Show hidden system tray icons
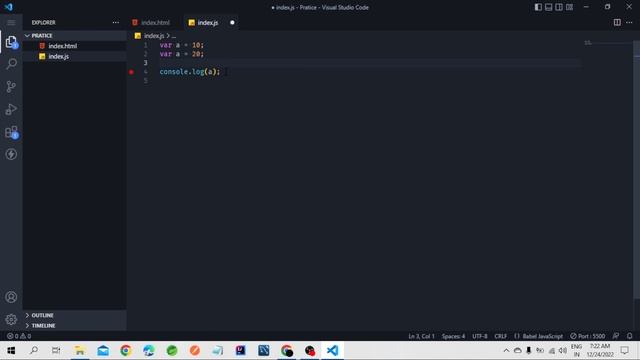The height and width of the screenshot is (360, 640). [x=506, y=350]
